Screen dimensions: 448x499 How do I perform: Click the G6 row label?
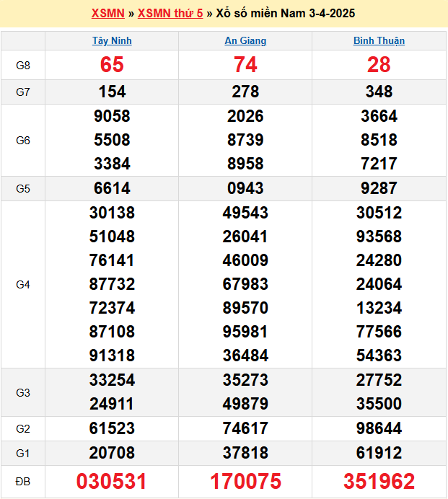click(x=23, y=141)
